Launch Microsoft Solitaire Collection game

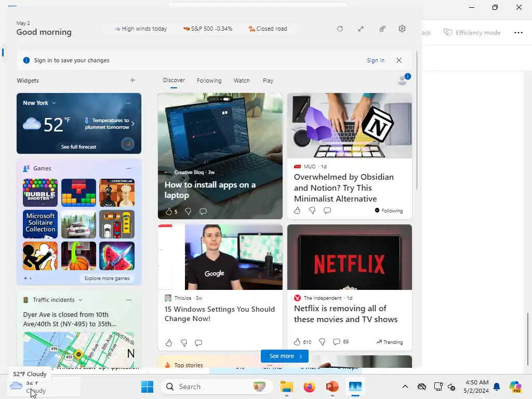[40, 224]
